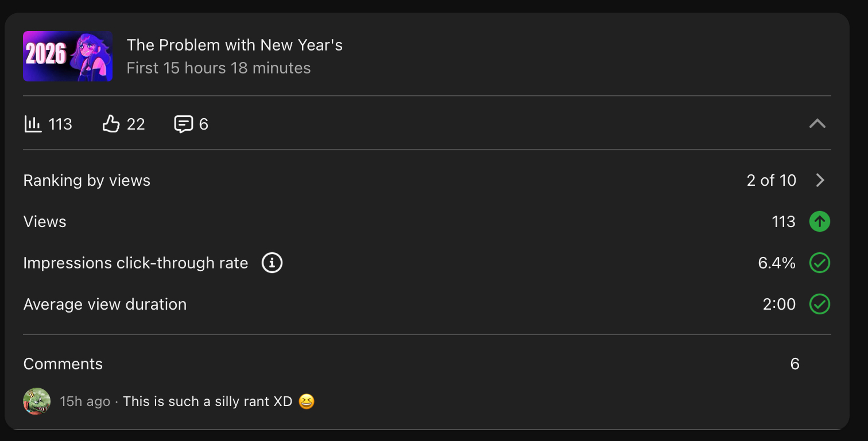
Task: Open ranking details via right chevron
Action: click(x=820, y=180)
